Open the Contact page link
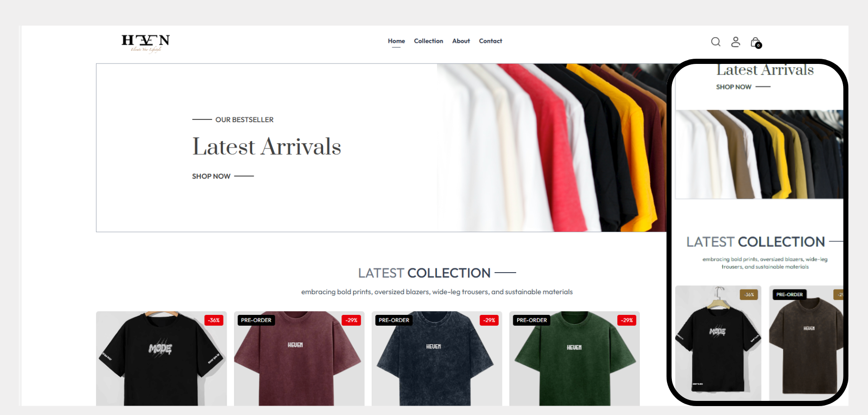The width and height of the screenshot is (868, 415). click(x=491, y=41)
